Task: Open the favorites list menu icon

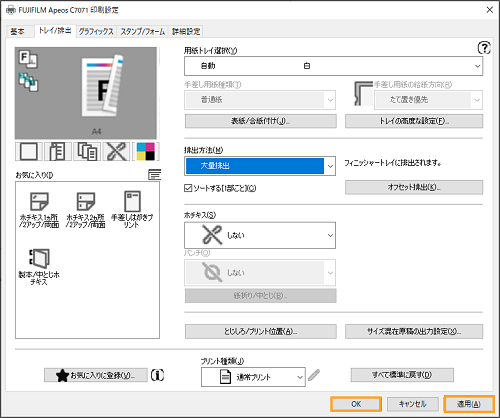Action: click(154, 174)
